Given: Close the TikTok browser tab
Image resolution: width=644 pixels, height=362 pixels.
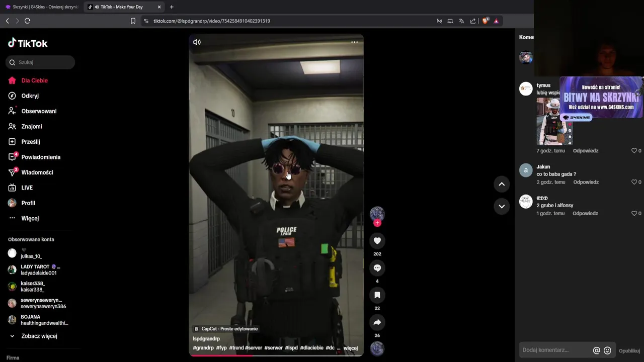Looking at the screenshot, I should [x=159, y=7].
